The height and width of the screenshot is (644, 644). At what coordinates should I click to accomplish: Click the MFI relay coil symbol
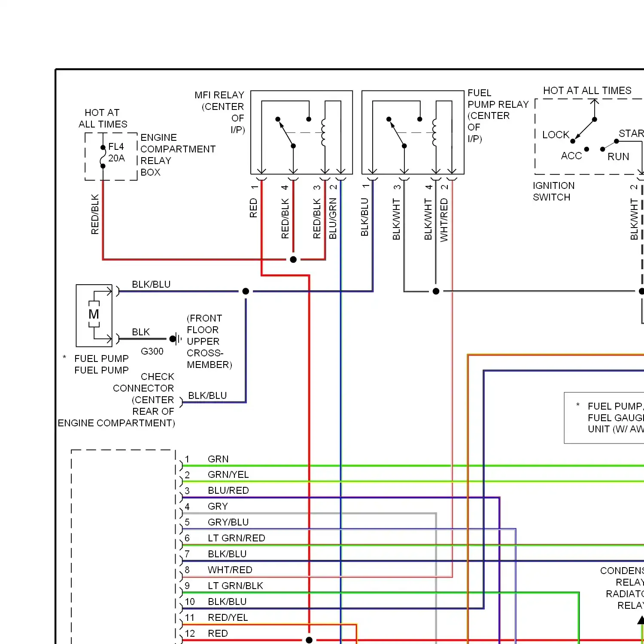pos(323,134)
